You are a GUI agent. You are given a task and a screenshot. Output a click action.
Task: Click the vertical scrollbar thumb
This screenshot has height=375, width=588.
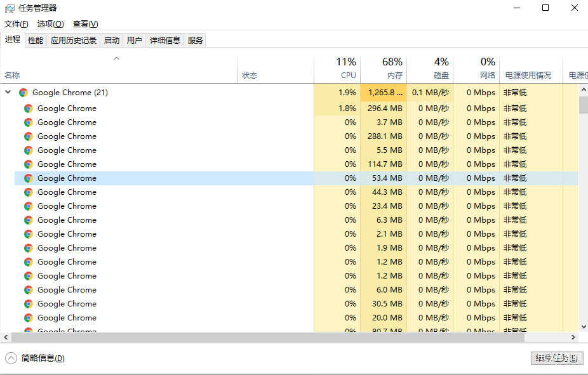pos(584,105)
